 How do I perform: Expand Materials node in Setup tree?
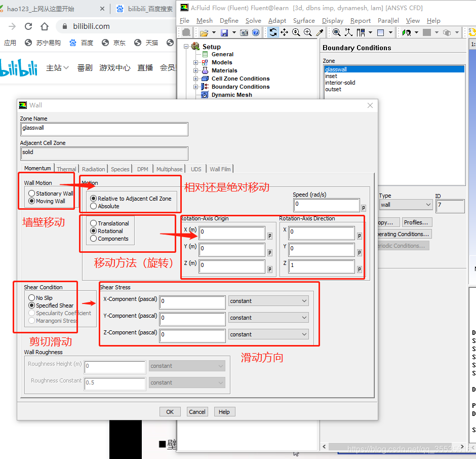click(x=196, y=70)
